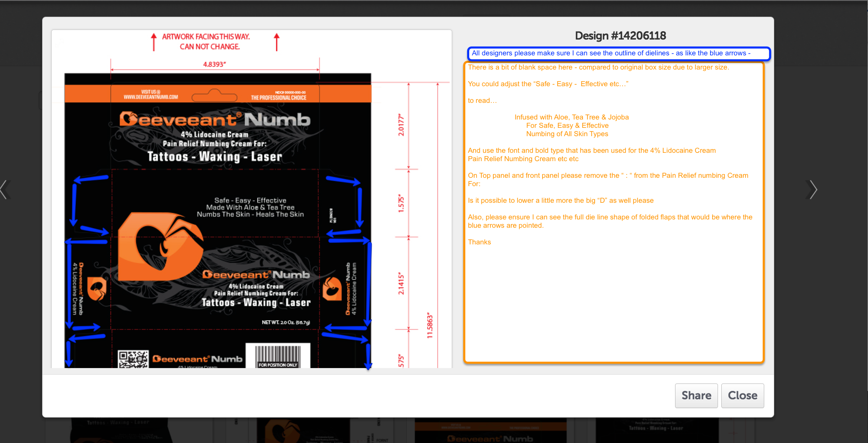Click the 'Design #14206118' heading
Image resolution: width=868 pixels, height=443 pixels.
point(620,36)
